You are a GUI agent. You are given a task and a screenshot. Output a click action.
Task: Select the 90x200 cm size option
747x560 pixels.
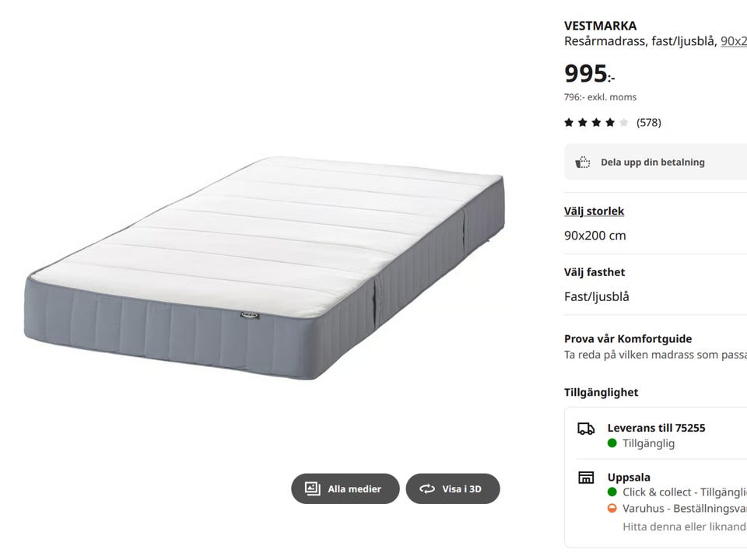(594, 236)
